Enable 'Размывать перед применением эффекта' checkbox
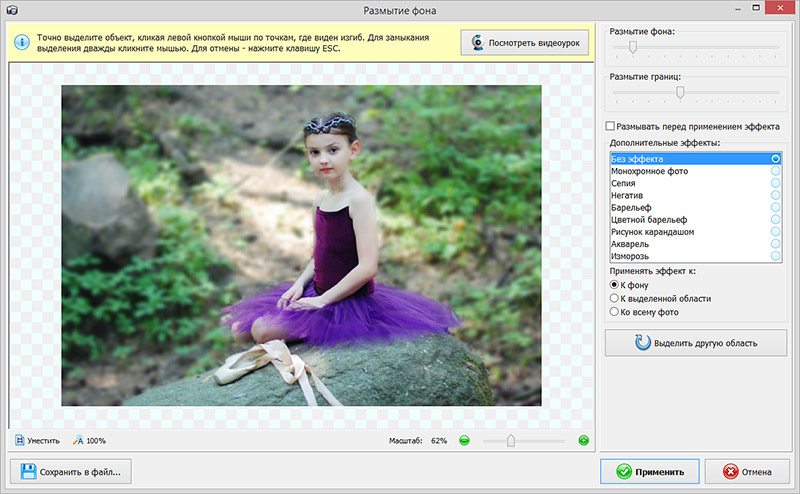Viewport: 800px width, 494px height. coord(611,127)
